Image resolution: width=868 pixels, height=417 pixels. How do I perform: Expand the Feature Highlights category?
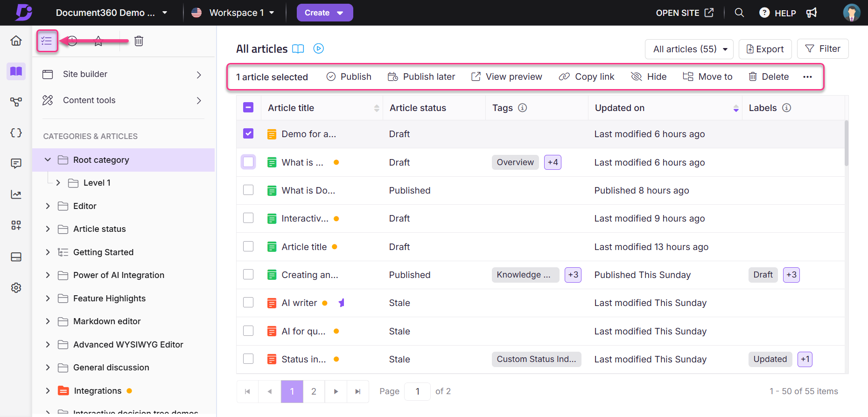pos(48,298)
